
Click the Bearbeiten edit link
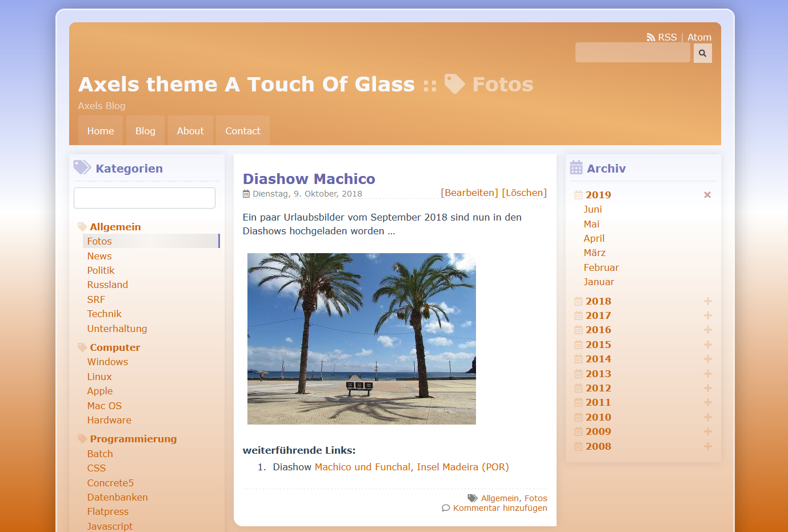469,193
